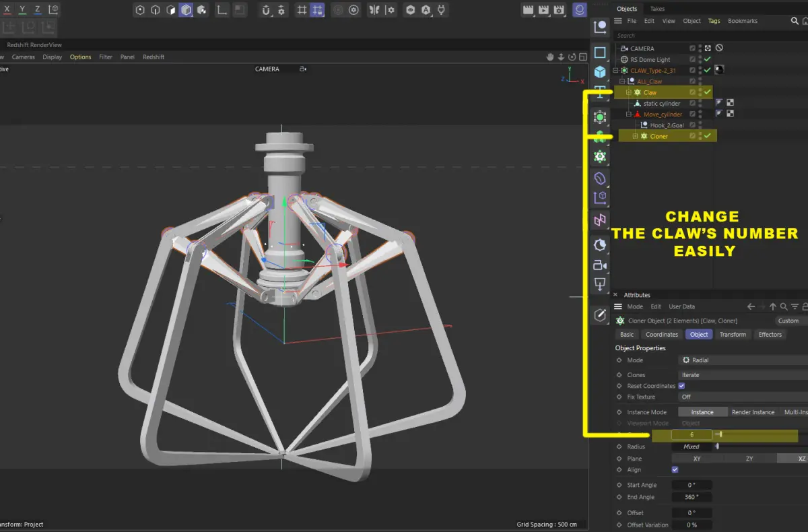Select the XY plane button
This screenshot has width=808, height=532.
point(697,458)
